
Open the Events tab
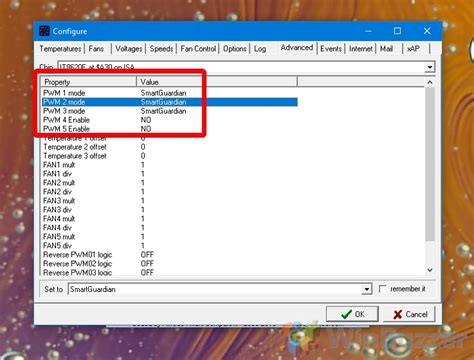pos(331,49)
